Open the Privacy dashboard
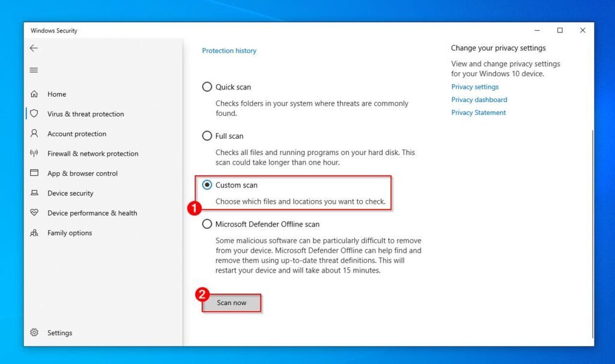The image size is (615, 364). tap(479, 100)
